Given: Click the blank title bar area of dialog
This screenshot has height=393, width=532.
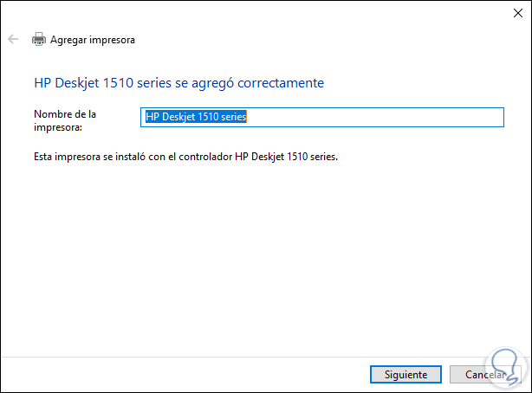Looking at the screenshot, I should [x=260, y=12].
